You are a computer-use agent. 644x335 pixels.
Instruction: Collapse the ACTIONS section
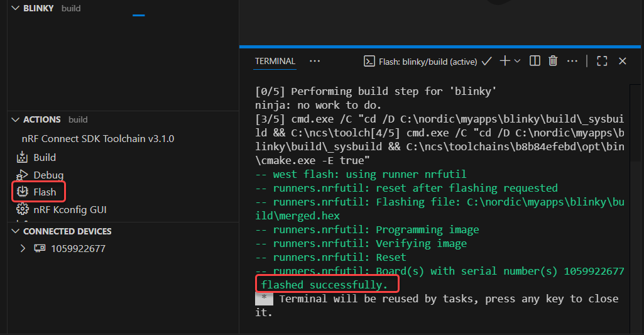[16, 119]
